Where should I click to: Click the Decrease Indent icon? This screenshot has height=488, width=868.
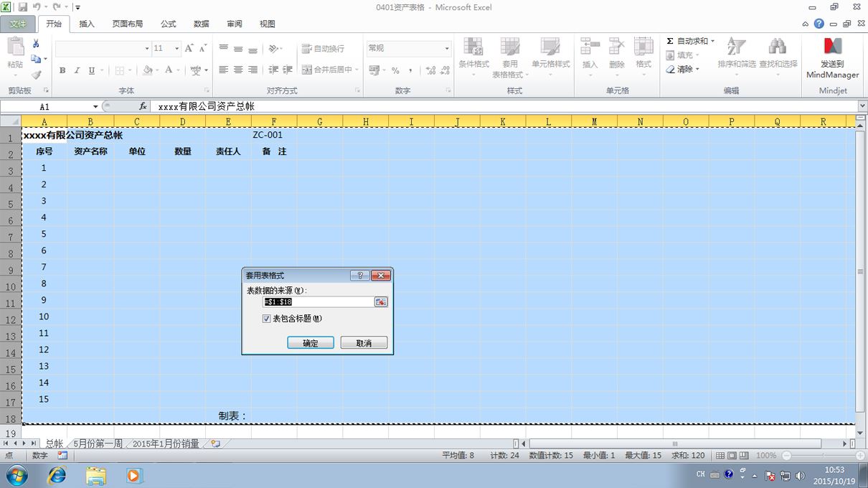click(273, 70)
